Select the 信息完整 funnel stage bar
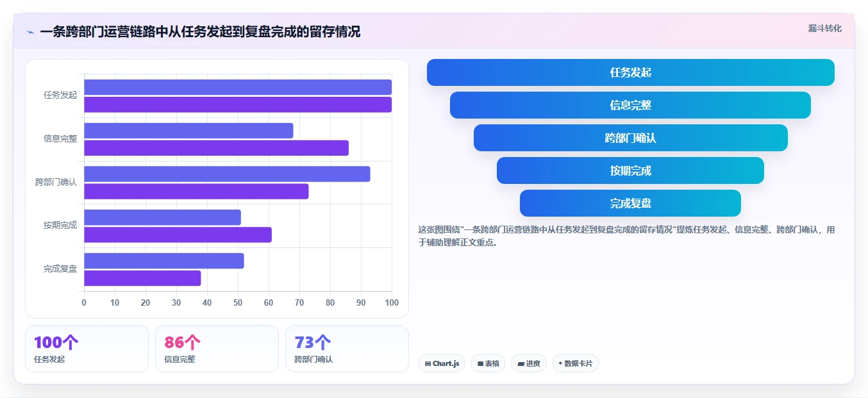This screenshot has width=868, height=398. coord(631,105)
